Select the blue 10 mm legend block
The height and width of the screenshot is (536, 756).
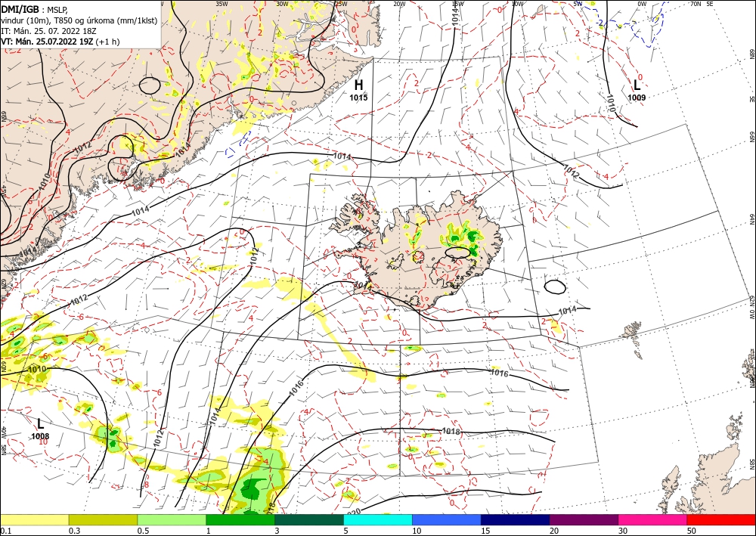pos(447,519)
